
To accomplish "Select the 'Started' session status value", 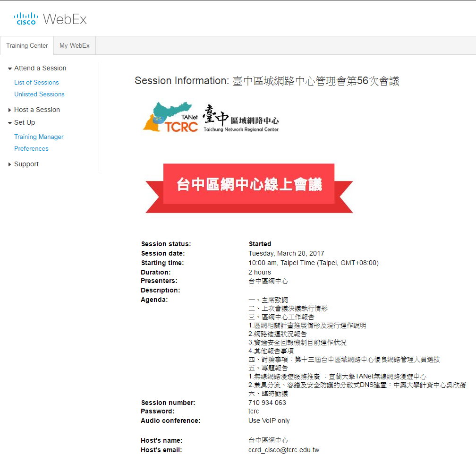I will [260, 244].
